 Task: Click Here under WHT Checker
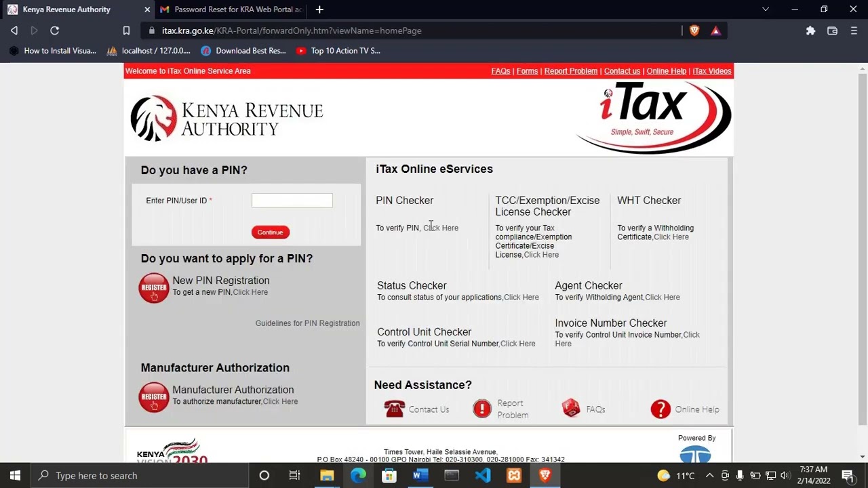coord(671,237)
